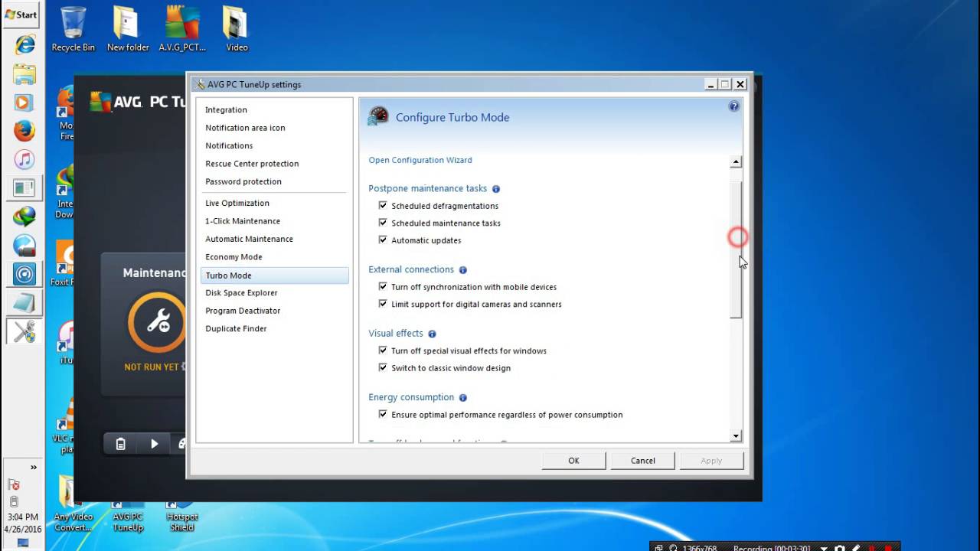Screen dimensions: 980x551
Task: Select Integration in settings sidebar
Action: coord(226,110)
